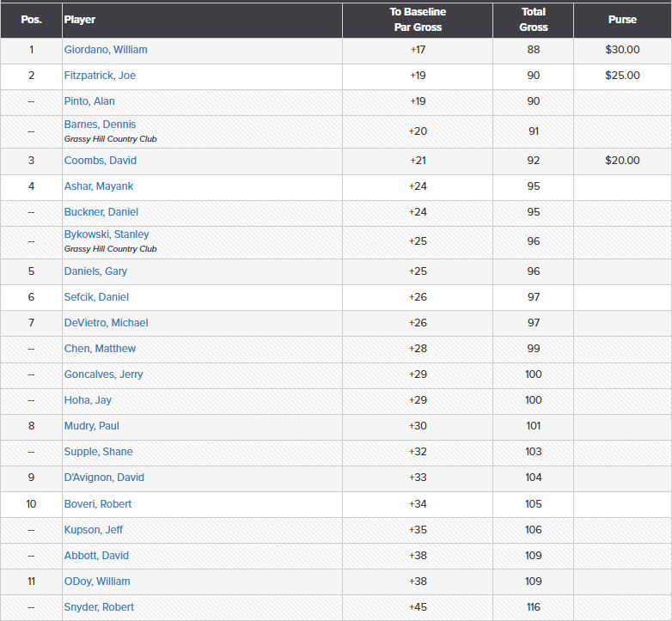Click the To Baseline Par Gross header

(x=418, y=20)
